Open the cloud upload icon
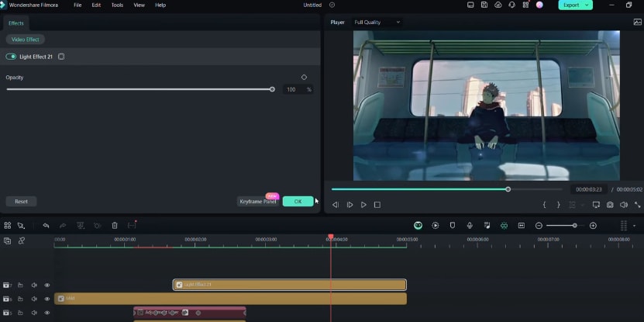644x322 pixels. 498,5
